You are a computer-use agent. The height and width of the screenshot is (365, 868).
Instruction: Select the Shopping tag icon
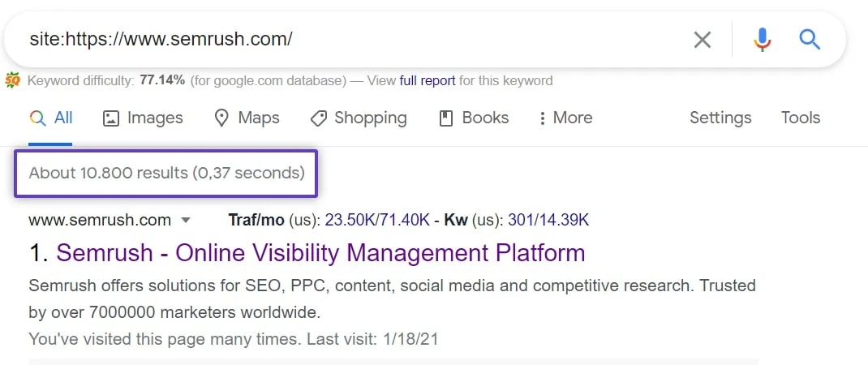[x=319, y=118]
